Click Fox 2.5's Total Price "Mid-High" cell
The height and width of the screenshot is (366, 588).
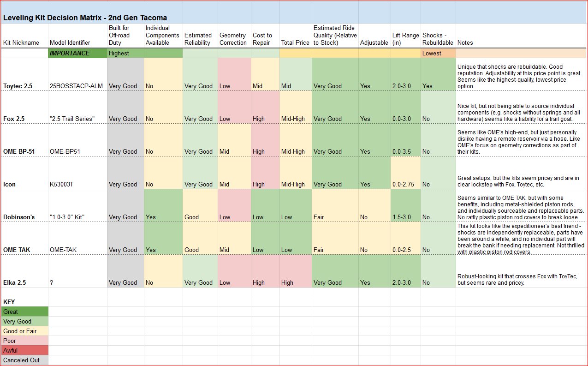click(296, 107)
